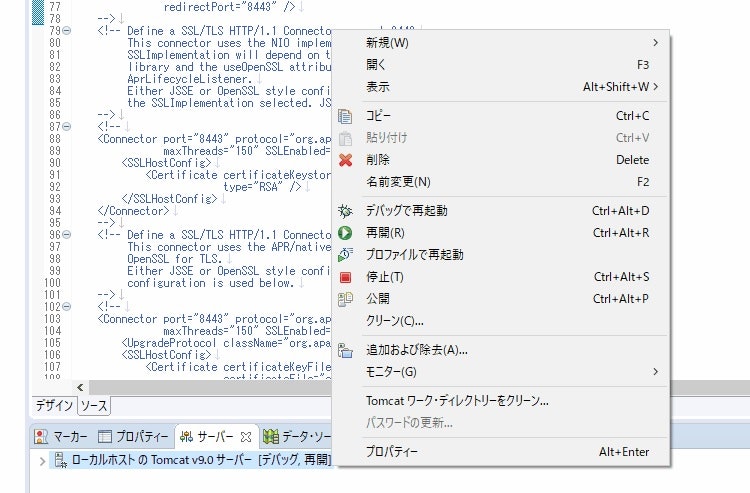Click the red stop square icon
This screenshot has width=750, height=493.
point(345,277)
